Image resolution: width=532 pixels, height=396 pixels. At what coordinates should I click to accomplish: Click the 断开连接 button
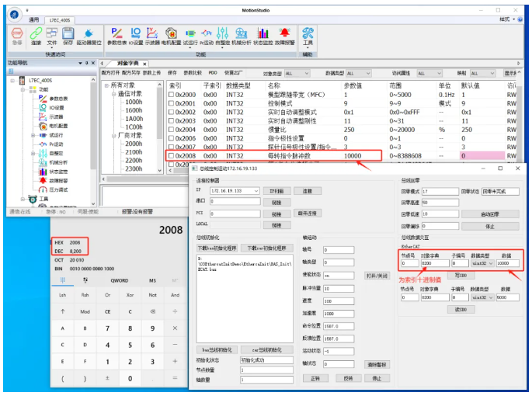pos(307,214)
